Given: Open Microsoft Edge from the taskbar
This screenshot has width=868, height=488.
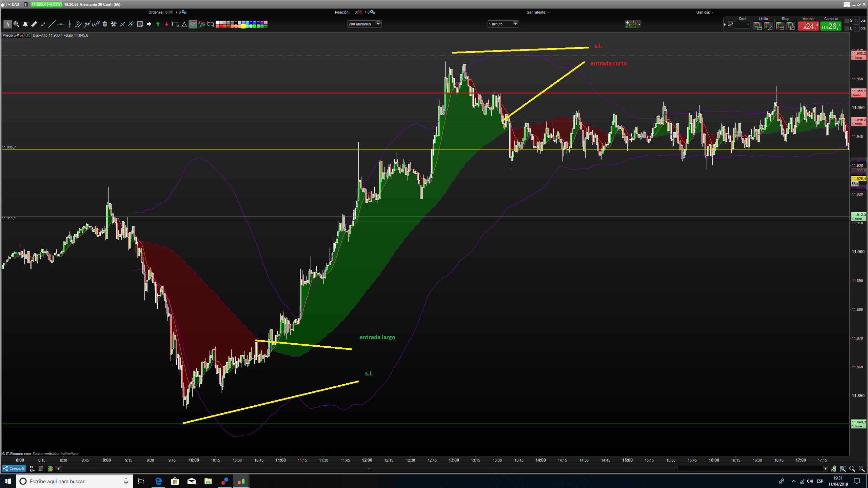Looking at the screenshot, I should 158,481.
